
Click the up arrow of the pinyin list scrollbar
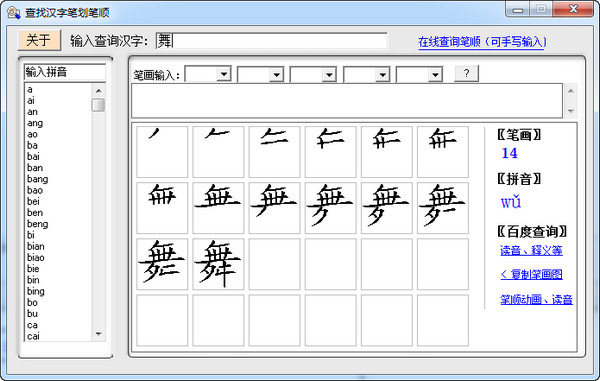point(98,91)
